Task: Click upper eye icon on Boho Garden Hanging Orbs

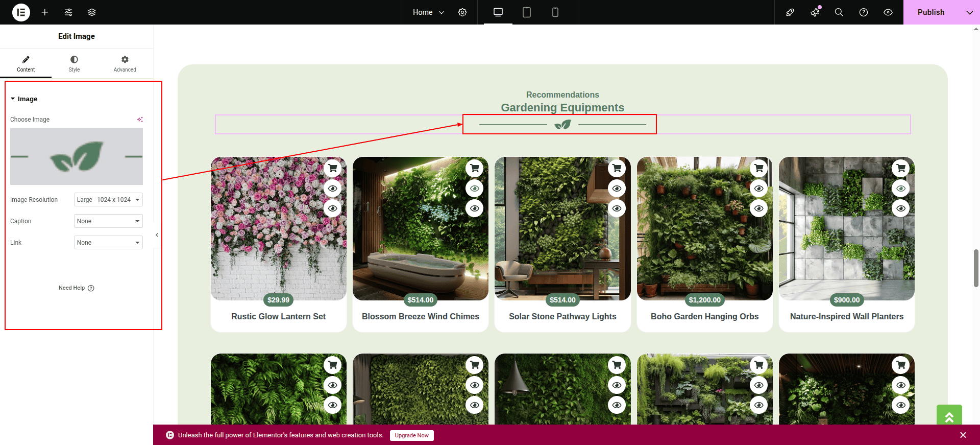Action: pos(759,189)
